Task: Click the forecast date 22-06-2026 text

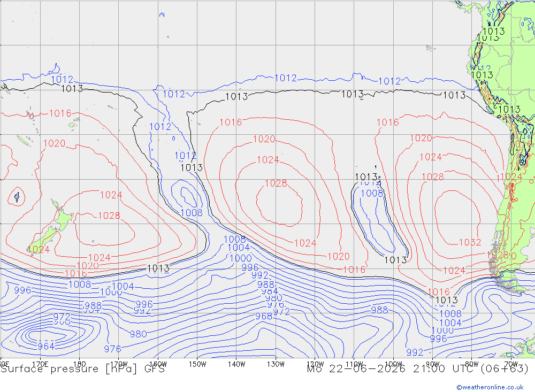Action: tap(367, 369)
